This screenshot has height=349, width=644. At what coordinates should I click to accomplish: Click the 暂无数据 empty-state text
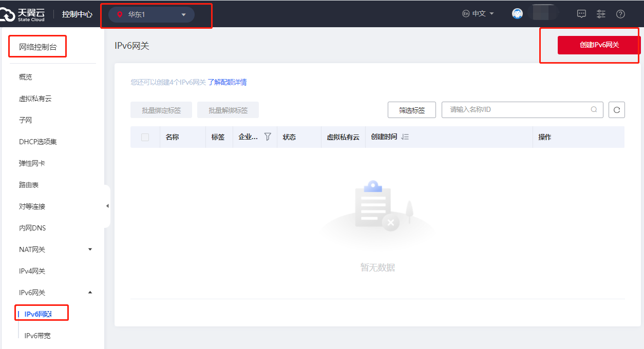[x=377, y=267]
